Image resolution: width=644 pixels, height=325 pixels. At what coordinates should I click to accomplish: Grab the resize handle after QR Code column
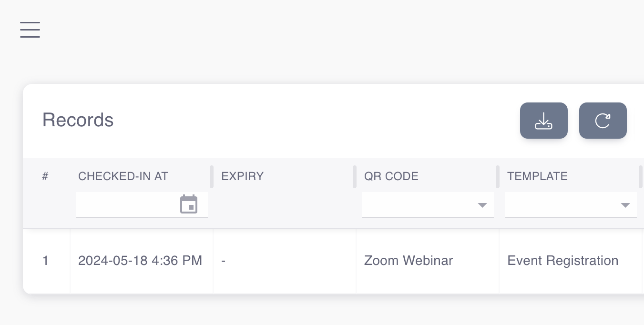[498, 177]
